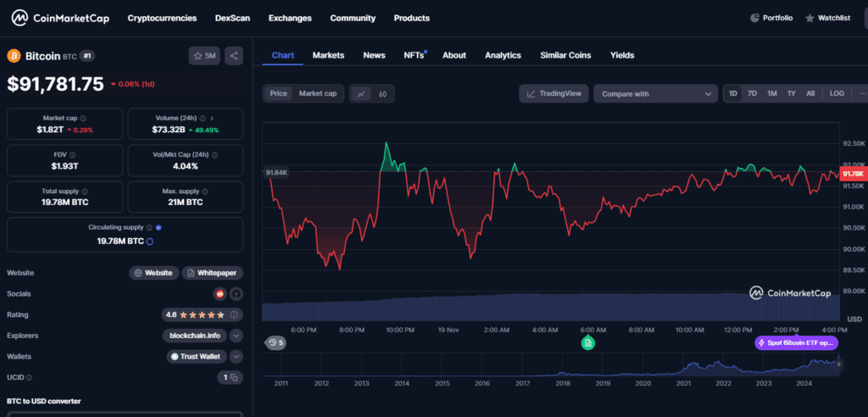
Task: Click the Max. supply info icon
Action: [x=204, y=191]
